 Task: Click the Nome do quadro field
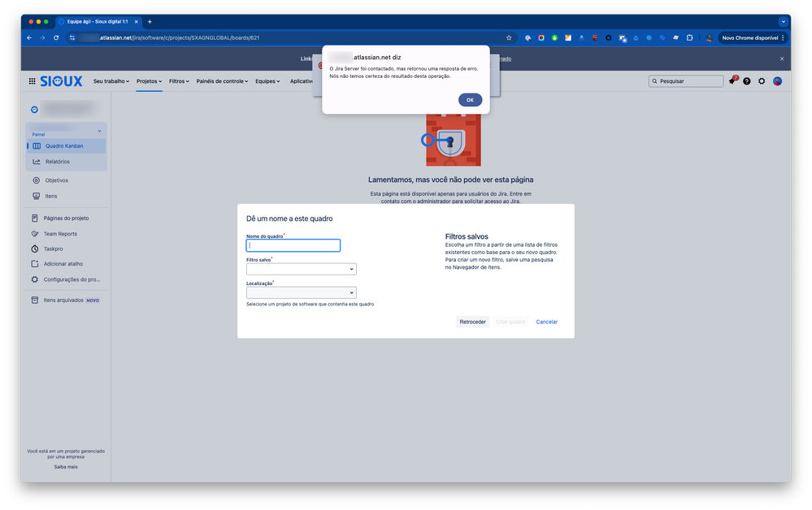point(293,245)
